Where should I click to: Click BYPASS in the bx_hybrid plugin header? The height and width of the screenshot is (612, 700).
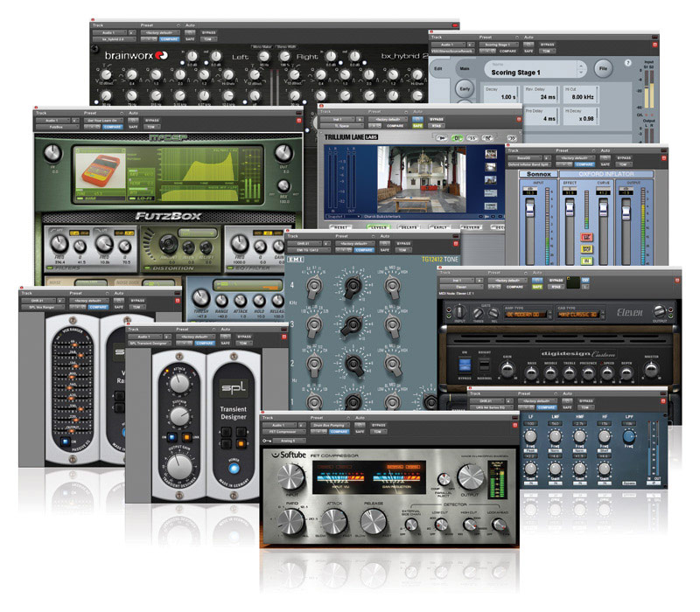(x=208, y=32)
